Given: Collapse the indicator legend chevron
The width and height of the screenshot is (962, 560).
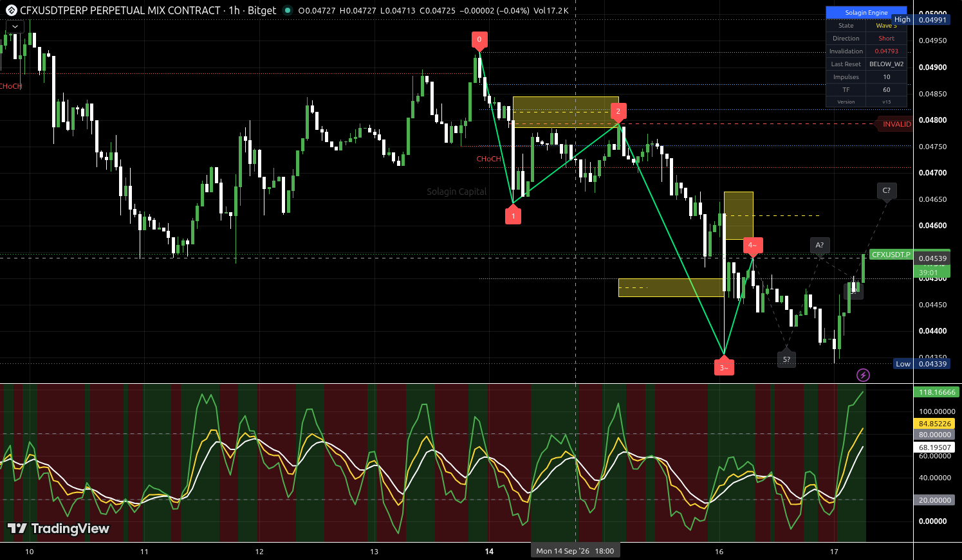Looking at the screenshot, I should pyautogui.click(x=14, y=27).
